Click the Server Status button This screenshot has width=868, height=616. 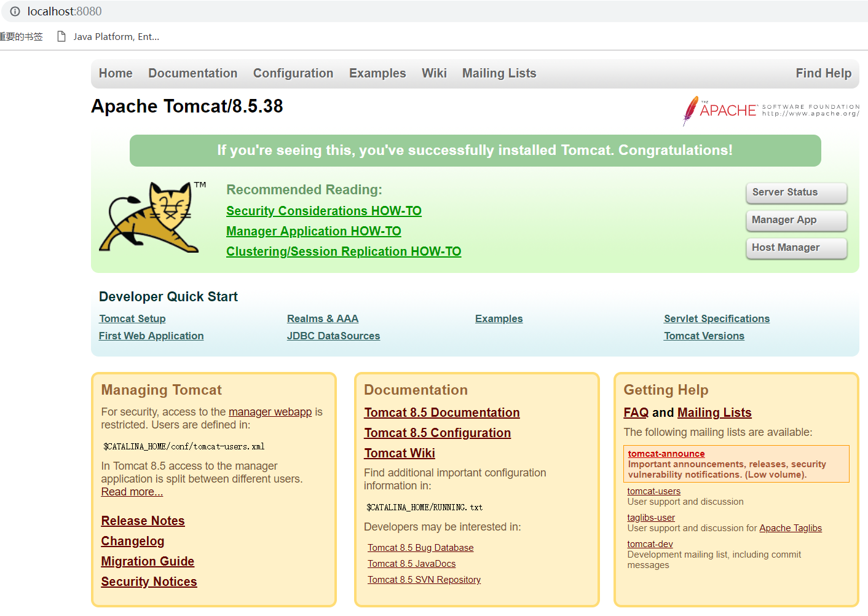(796, 192)
